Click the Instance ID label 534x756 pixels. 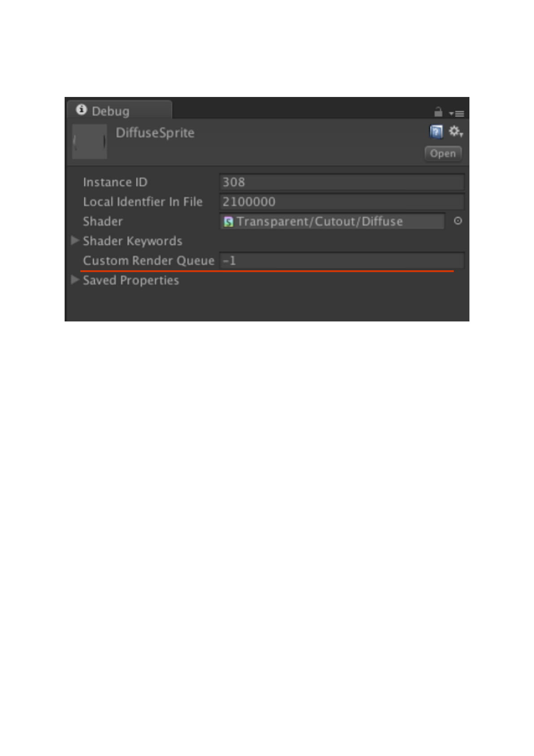point(115,182)
